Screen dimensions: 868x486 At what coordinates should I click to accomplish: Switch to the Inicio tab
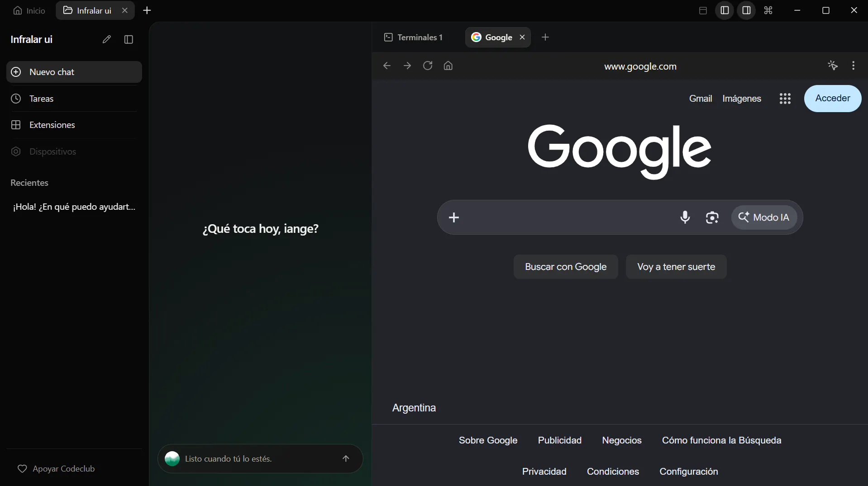pos(29,10)
